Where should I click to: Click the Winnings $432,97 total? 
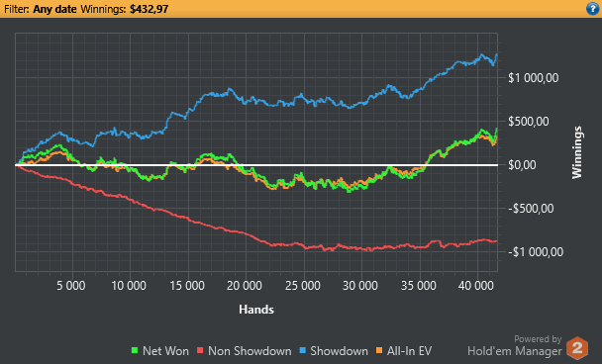[125, 9]
